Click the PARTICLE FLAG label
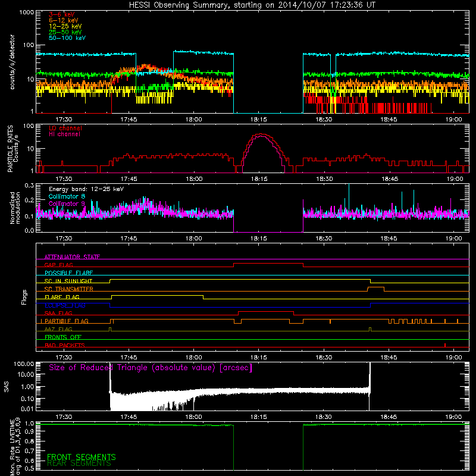The height and width of the screenshot is (476, 476). click(x=67, y=321)
